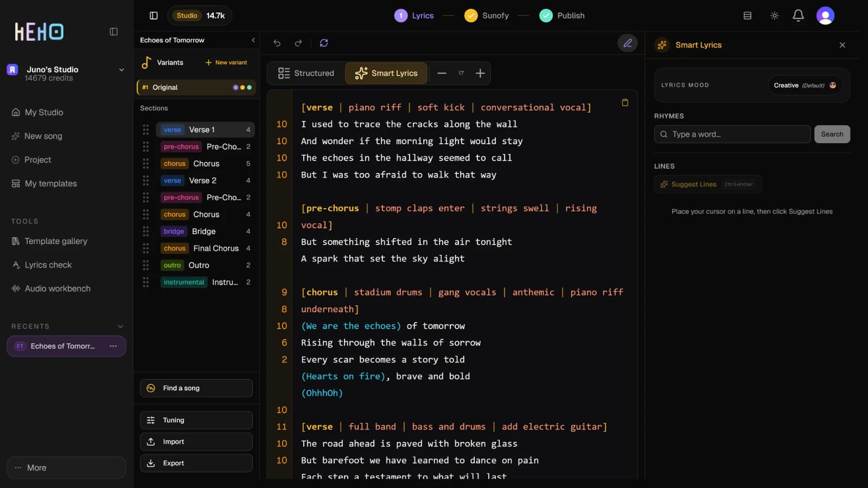Focus the Type a word rhymes field
Screen dimensions: 868x488
[732, 134]
